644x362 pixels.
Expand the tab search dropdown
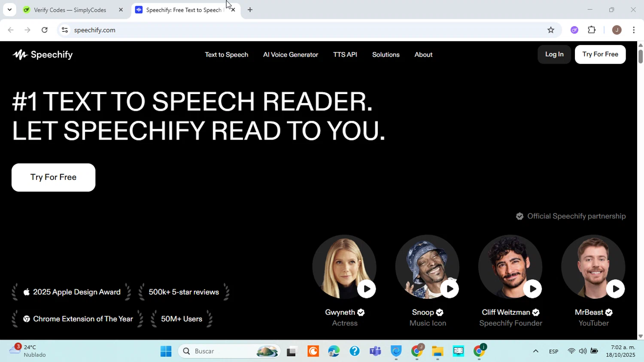click(x=9, y=9)
